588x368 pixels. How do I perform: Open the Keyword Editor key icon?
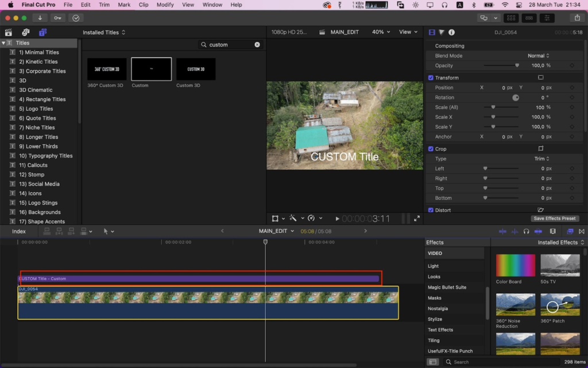click(x=57, y=18)
